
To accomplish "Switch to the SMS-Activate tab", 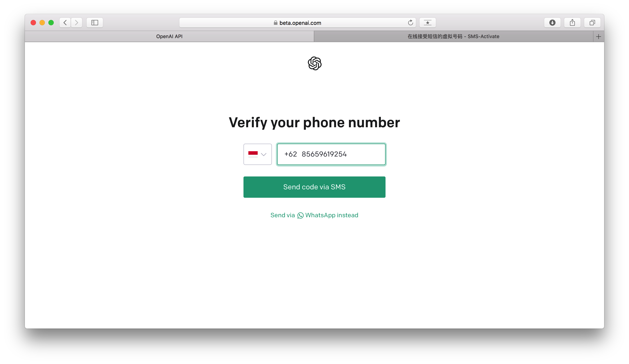I will tap(453, 36).
